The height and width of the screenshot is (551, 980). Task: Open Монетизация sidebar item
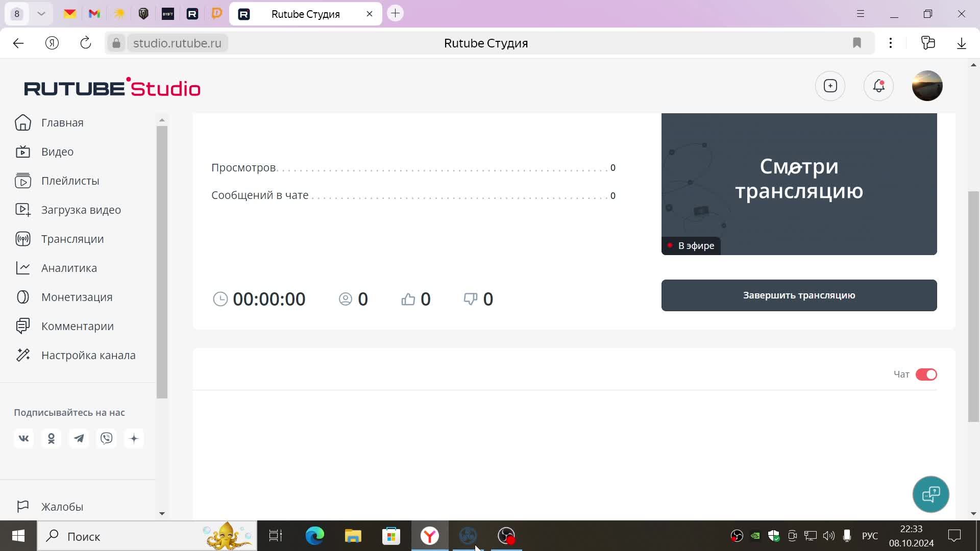(64, 297)
